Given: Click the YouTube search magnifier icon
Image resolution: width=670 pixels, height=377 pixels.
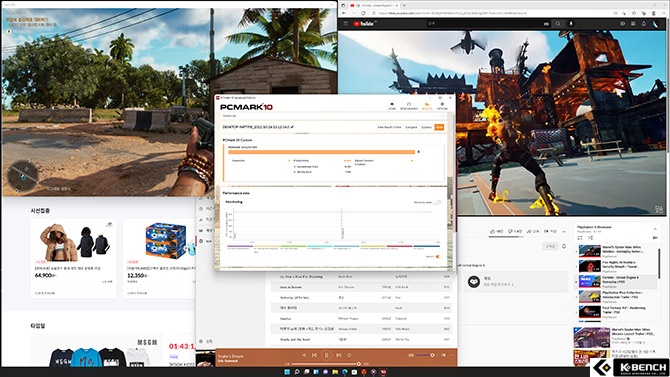Looking at the screenshot, I should point(558,24).
